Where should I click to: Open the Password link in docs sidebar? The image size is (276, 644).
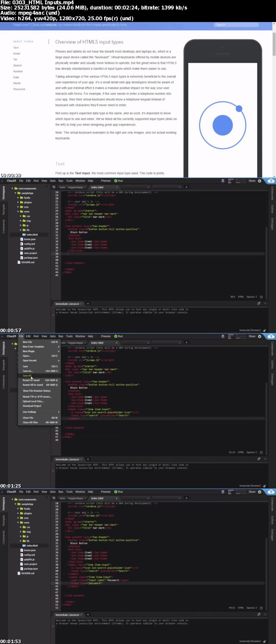pyautogui.click(x=19, y=89)
